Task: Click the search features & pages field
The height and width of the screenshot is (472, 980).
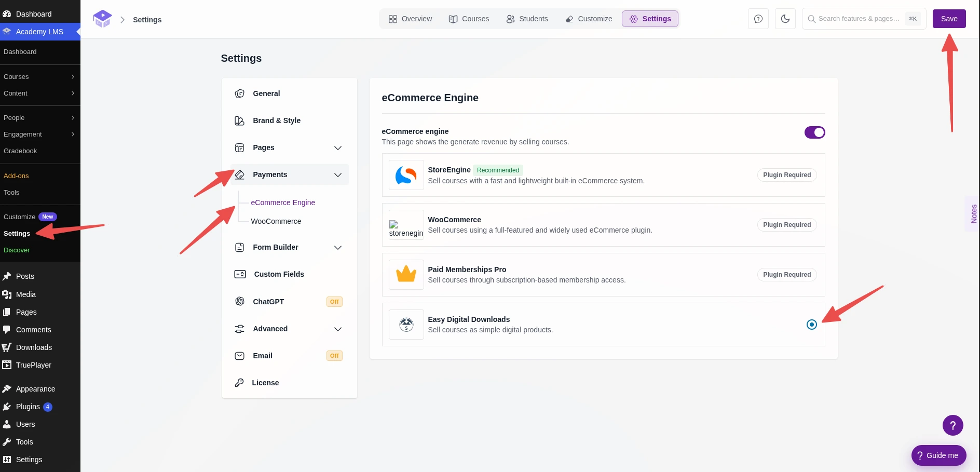Action: pyautogui.click(x=864, y=19)
